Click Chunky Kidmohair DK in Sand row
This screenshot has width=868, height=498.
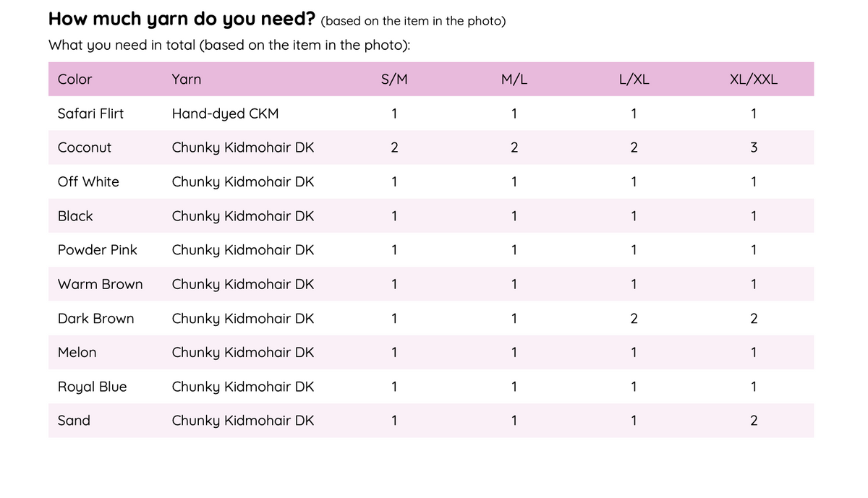pos(243,421)
